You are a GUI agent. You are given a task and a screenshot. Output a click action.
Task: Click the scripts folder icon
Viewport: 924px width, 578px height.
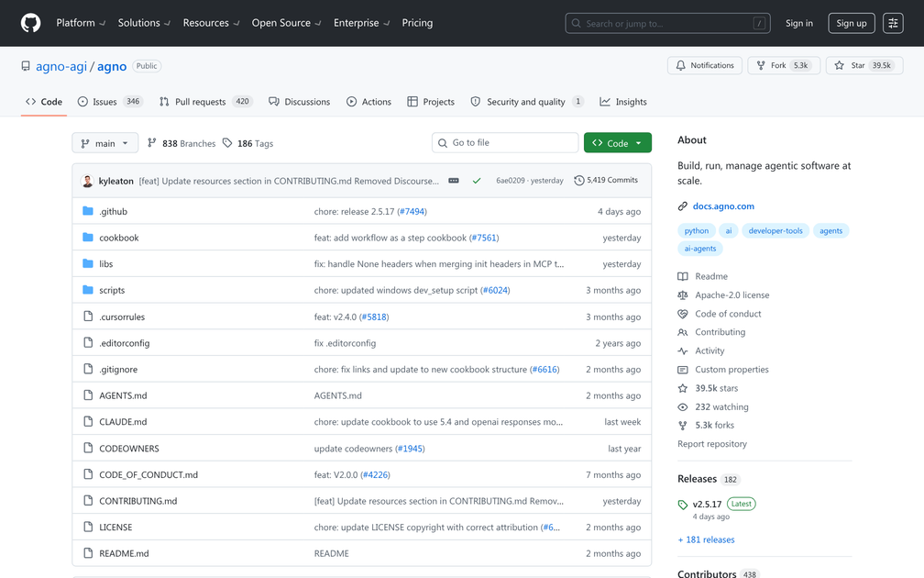tap(88, 290)
